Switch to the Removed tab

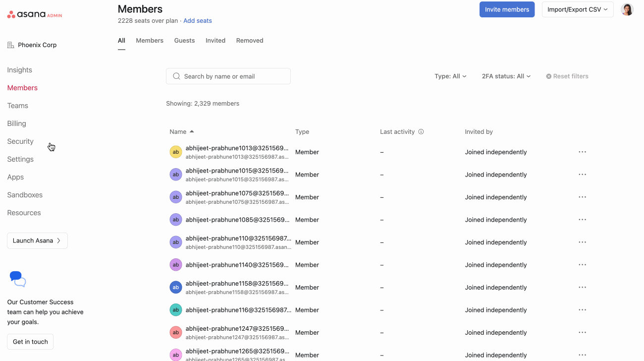click(x=250, y=41)
